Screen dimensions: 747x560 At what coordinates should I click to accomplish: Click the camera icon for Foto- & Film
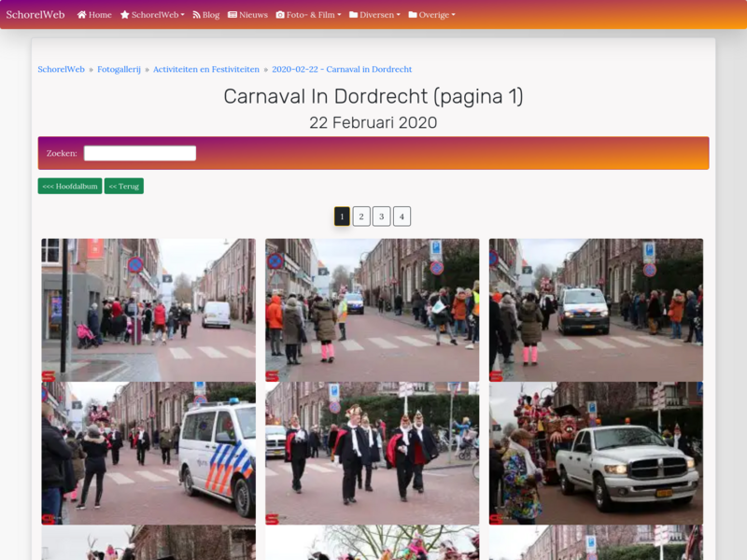click(280, 15)
